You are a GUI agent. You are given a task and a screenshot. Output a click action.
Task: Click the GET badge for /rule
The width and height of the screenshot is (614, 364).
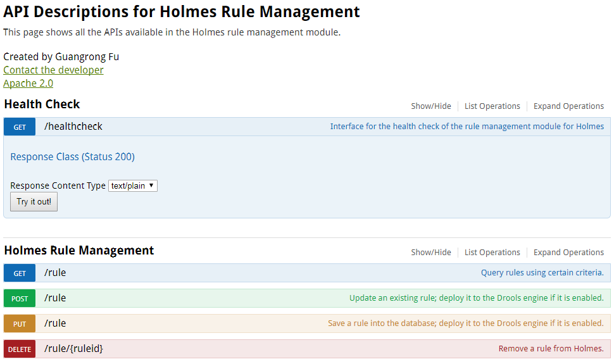(20, 273)
